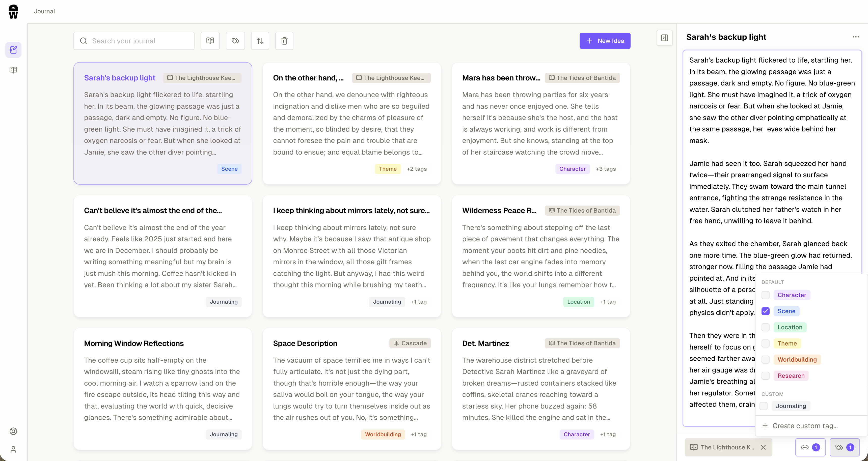Viewport: 868px width, 461px height.
Task: Click Tides of Bantida badge on Wilderness card
Action: click(582, 211)
